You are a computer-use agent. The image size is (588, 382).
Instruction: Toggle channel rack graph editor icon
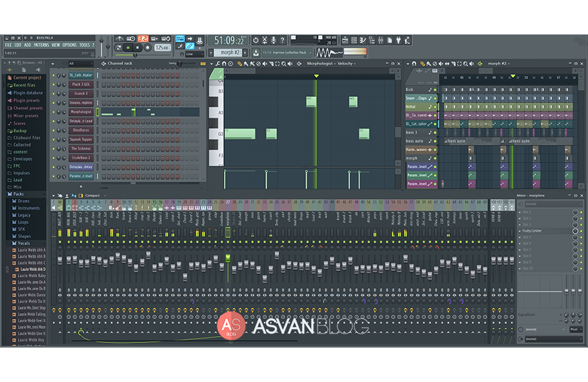coord(203,64)
